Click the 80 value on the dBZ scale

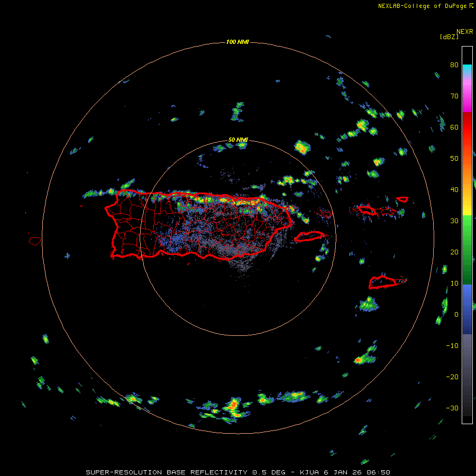[454, 65]
